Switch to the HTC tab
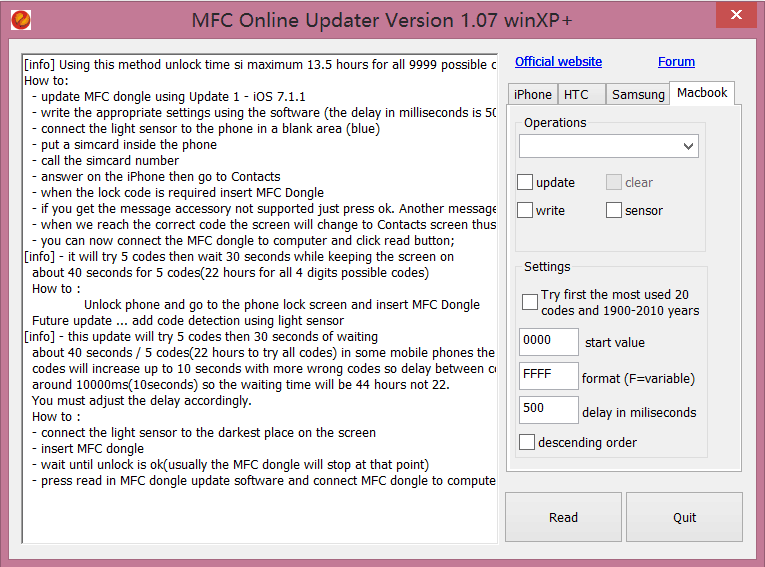The width and height of the screenshot is (765, 567). pos(577,94)
